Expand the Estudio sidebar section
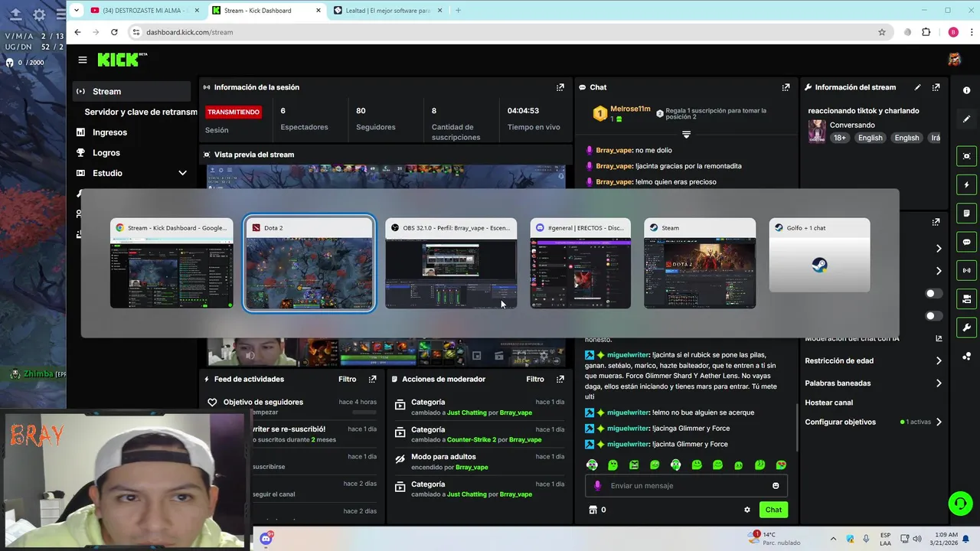Image resolution: width=980 pixels, height=551 pixels. pos(182,173)
